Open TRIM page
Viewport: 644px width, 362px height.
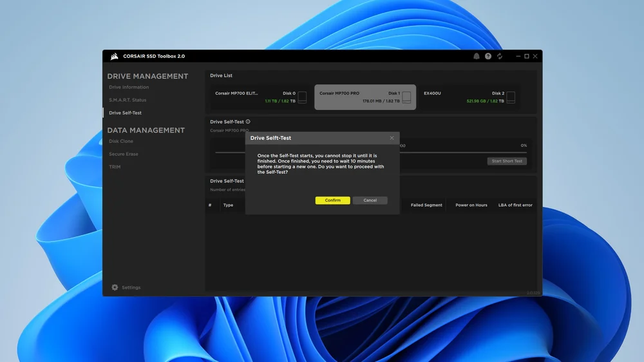(x=115, y=167)
